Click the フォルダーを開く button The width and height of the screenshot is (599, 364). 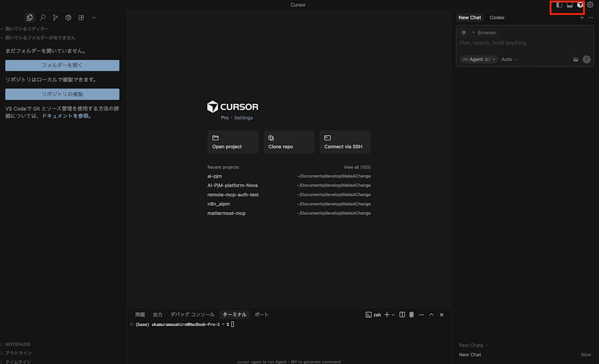coord(62,65)
